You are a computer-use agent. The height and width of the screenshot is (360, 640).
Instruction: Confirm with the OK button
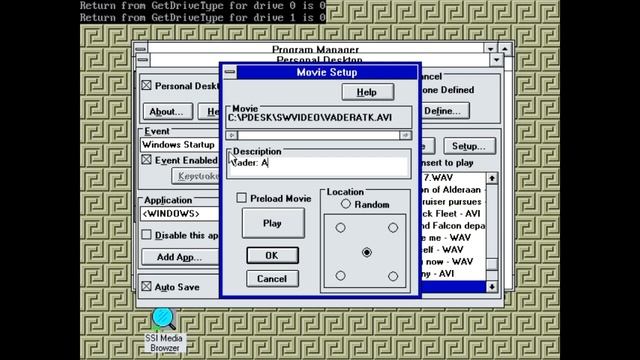tap(272, 256)
